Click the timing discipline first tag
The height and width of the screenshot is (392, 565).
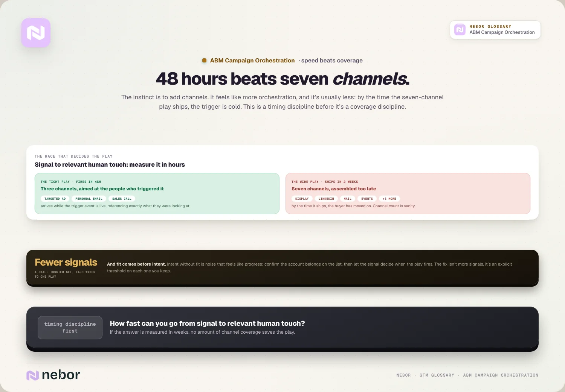70,328
